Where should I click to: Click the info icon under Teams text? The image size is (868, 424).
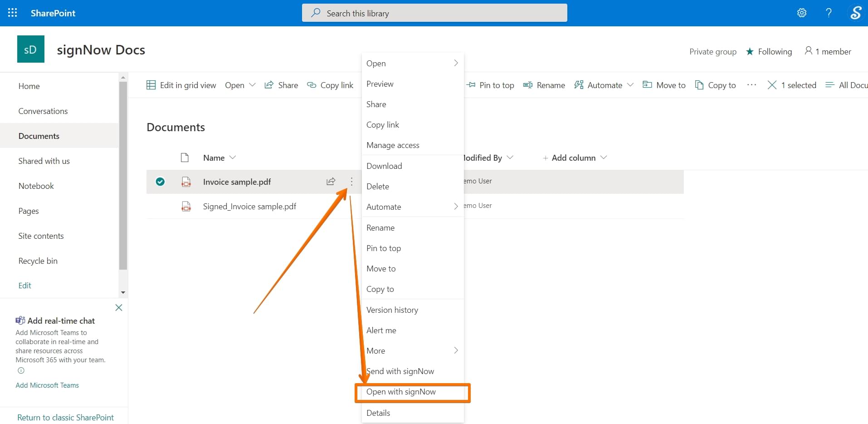(21, 370)
